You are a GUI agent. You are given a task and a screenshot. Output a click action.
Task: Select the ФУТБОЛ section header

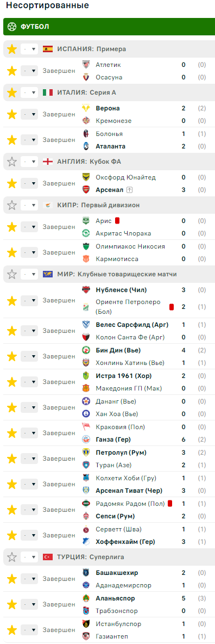[x=109, y=27]
